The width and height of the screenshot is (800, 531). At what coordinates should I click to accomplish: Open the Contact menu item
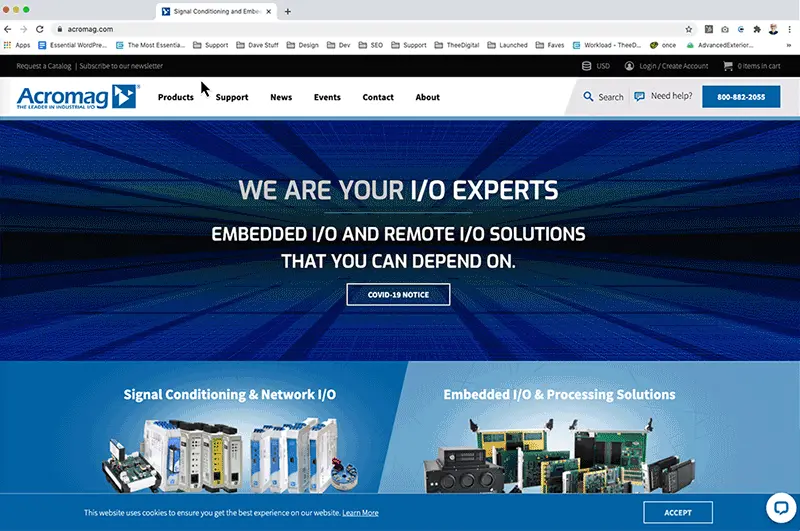click(378, 97)
